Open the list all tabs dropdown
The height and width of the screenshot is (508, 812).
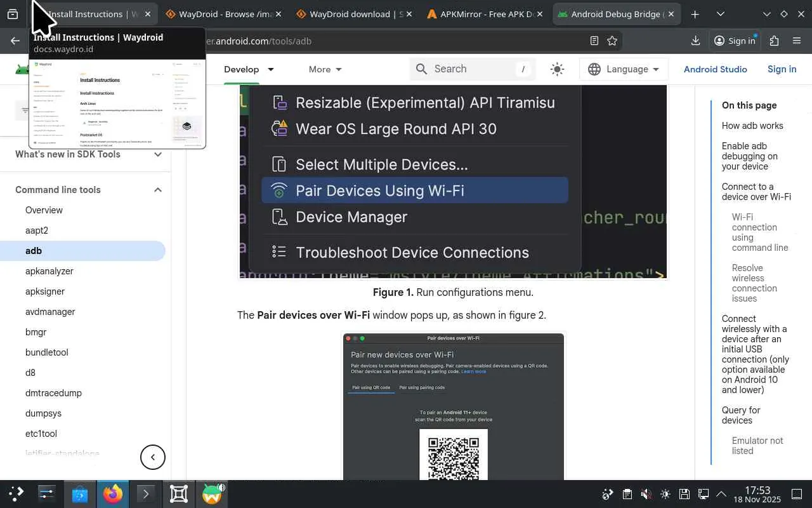point(721,14)
